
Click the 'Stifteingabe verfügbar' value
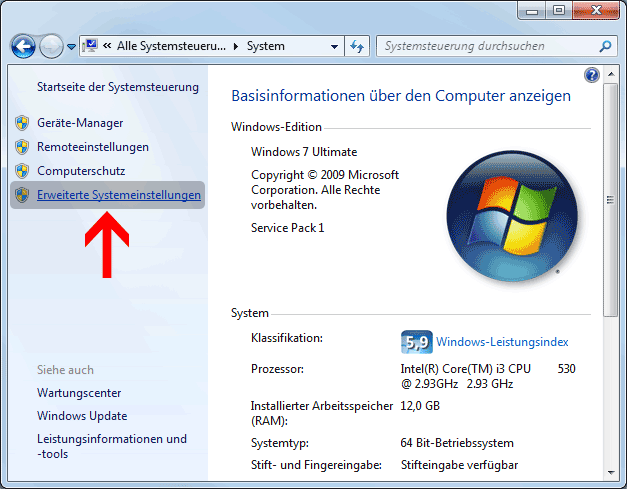[459, 465]
